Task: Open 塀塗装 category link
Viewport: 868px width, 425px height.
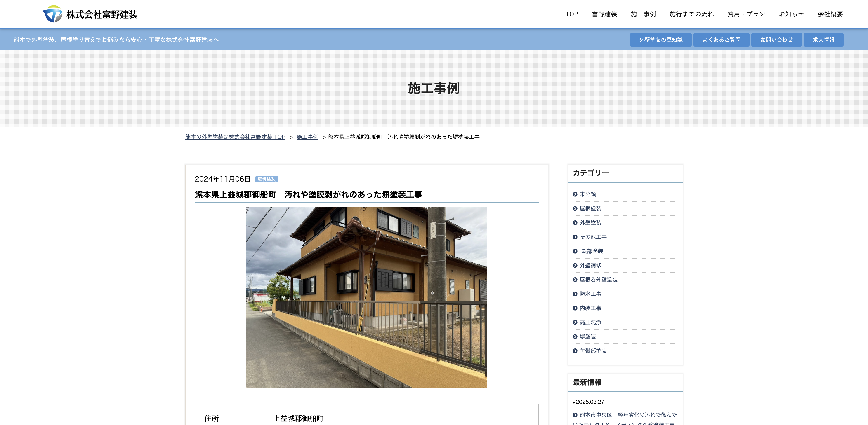Action: coord(587,336)
